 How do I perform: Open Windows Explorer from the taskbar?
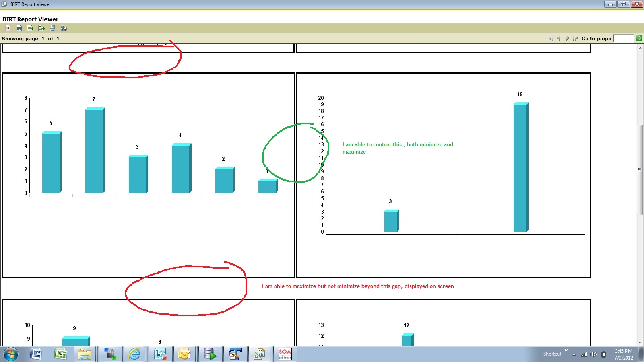click(85, 354)
